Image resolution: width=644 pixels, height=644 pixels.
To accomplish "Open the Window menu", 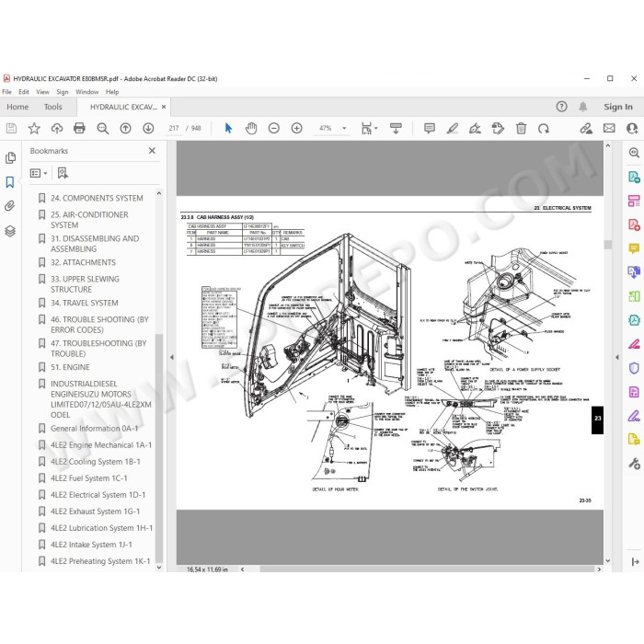I will tap(87, 92).
